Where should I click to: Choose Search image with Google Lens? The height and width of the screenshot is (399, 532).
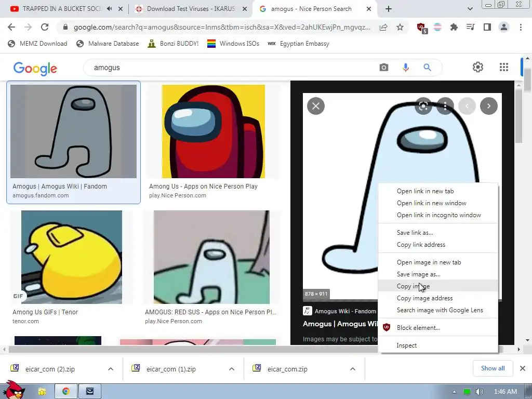pos(438,310)
